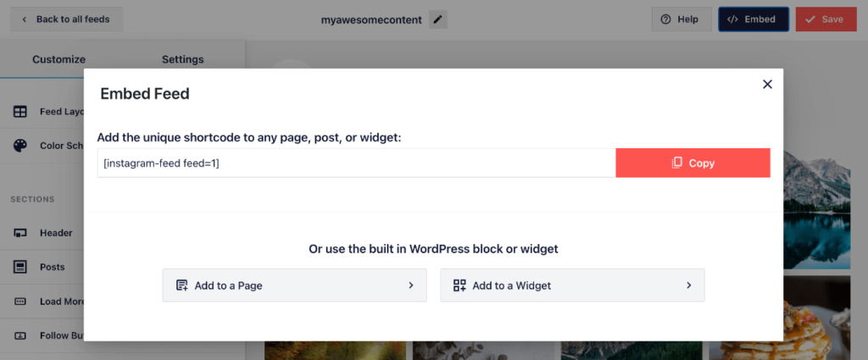
Task: Open Add to a Page option
Action: 294,285
